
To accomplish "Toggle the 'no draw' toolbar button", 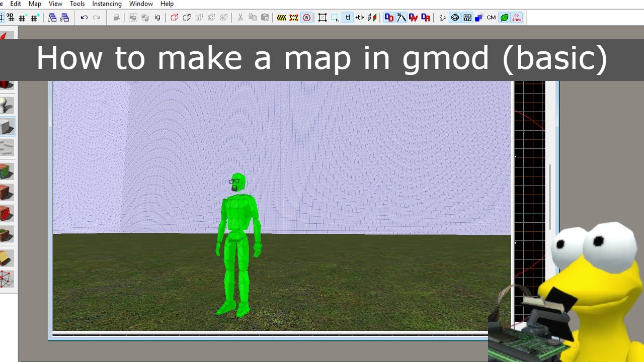I will pos(517,18).
